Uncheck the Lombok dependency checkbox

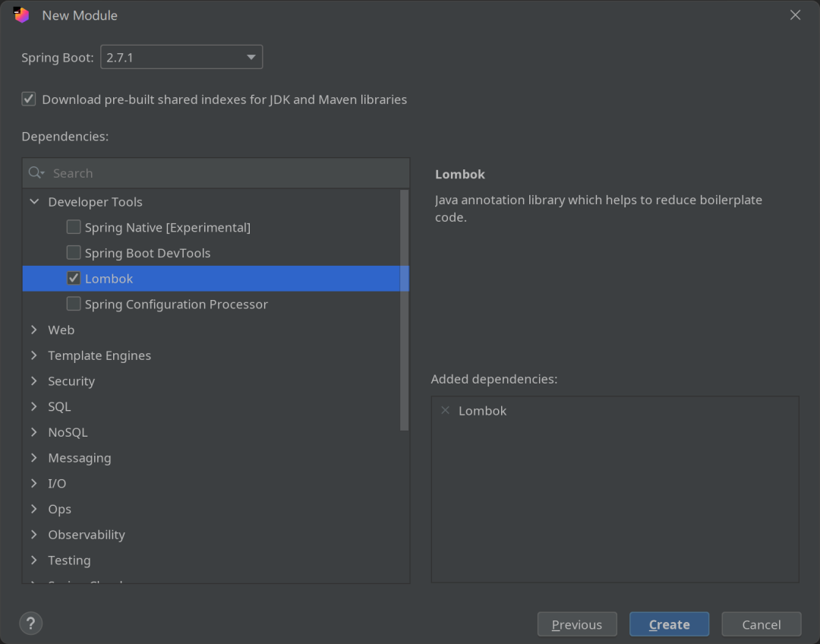tap(73, 278)
